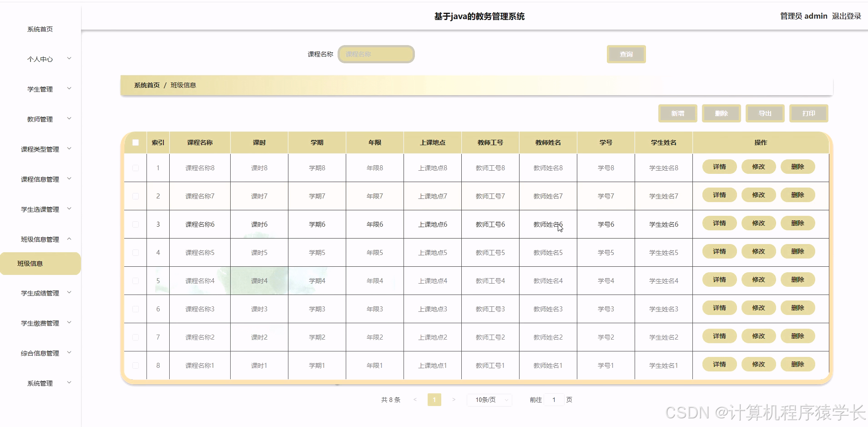Click 修改 on the 课程名称7 row
868x427 pixels.
(758, 195)
